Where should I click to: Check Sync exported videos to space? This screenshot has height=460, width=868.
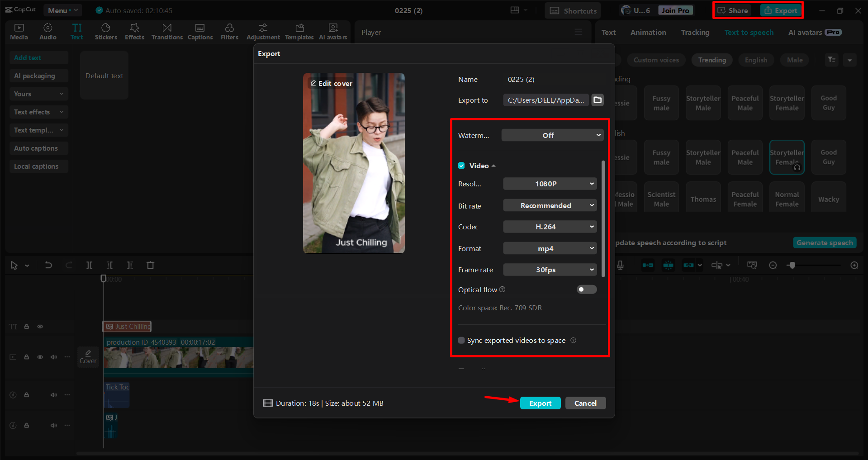pyautogui.click(x=461, y=340)
